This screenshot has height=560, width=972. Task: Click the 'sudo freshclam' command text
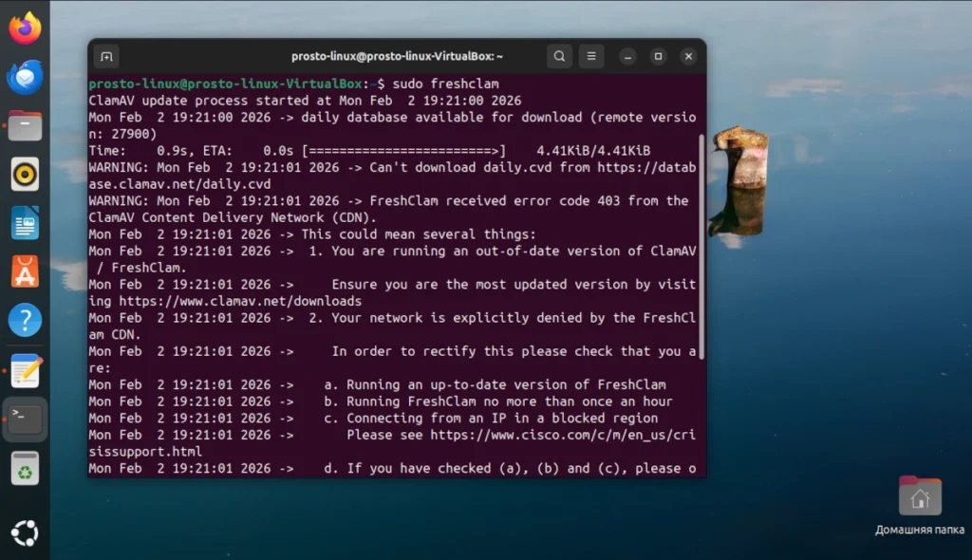446,84
